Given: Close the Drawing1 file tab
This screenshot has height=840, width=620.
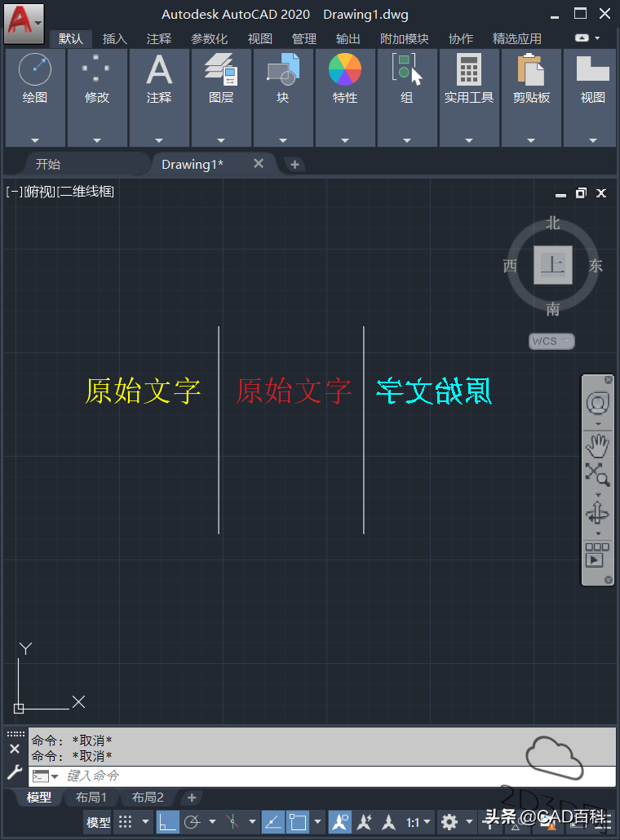Looking at the screenshot, I should click(259, 163).
